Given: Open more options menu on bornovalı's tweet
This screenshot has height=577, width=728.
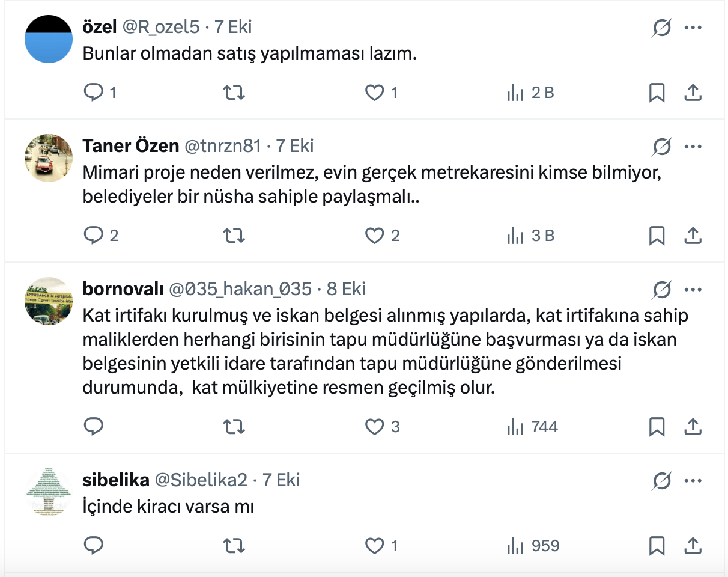Looking at the screenshot, I should click(693, 289).
